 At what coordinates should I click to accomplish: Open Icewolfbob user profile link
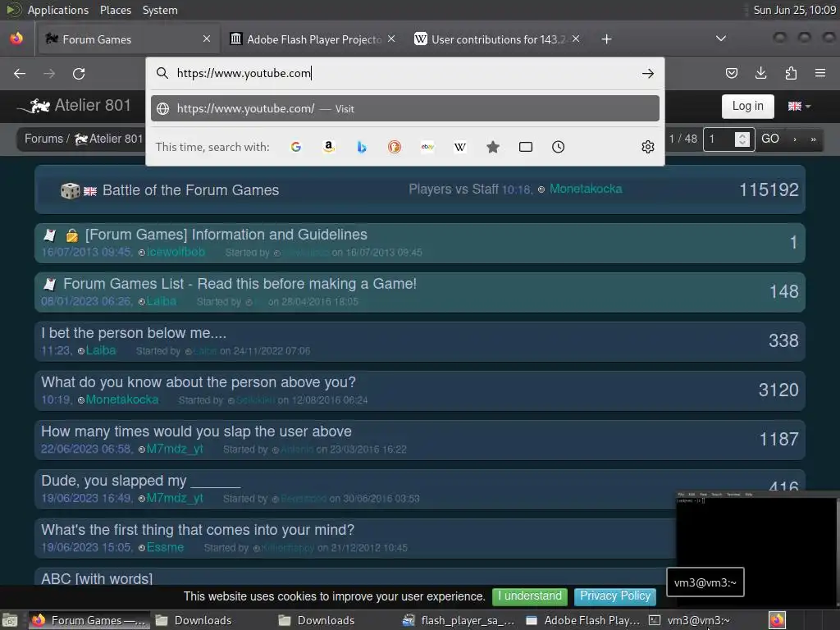[176, 253]
